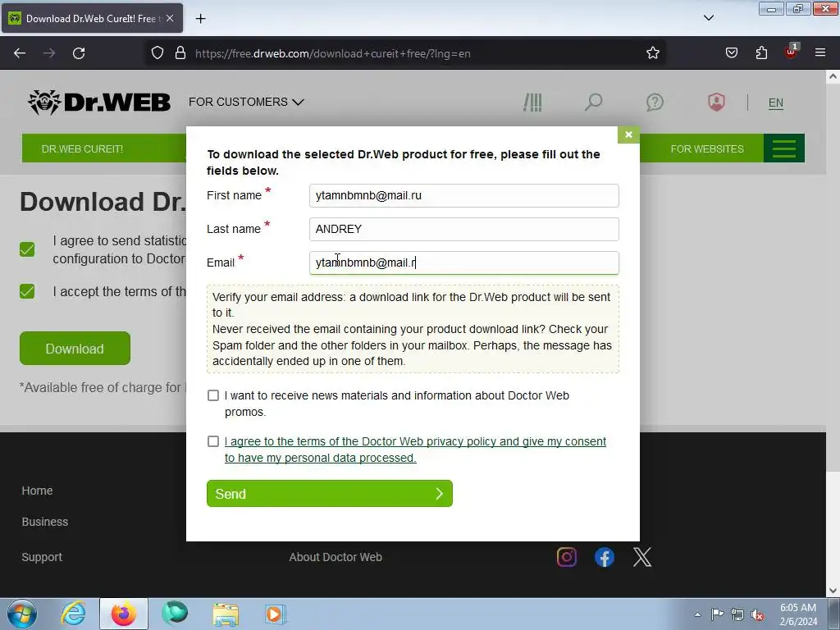The width and height of the screenshot is (840, 630).
Task: Open the taskbar clock showing 6:05 AM
Action: point(798,614)
